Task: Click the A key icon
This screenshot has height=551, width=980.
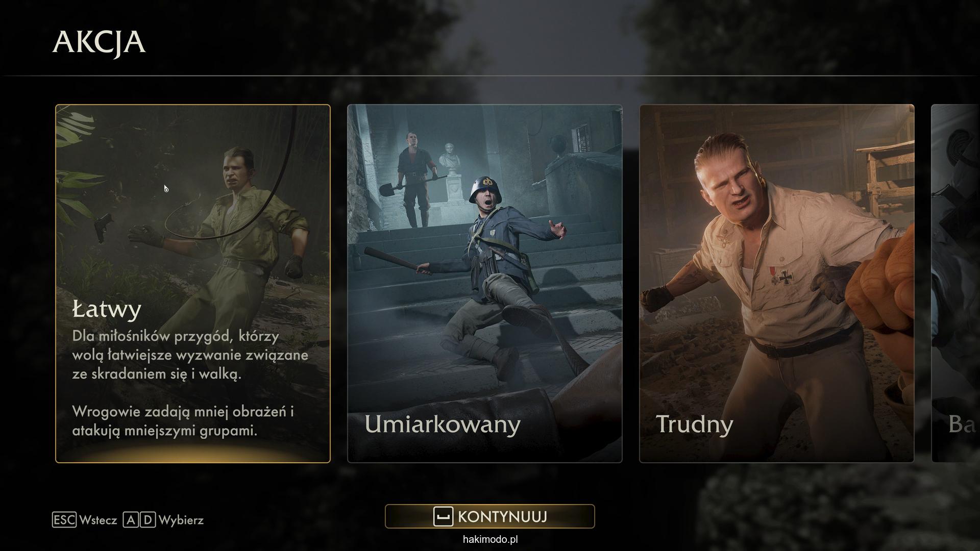Action: tap(131, 520)
